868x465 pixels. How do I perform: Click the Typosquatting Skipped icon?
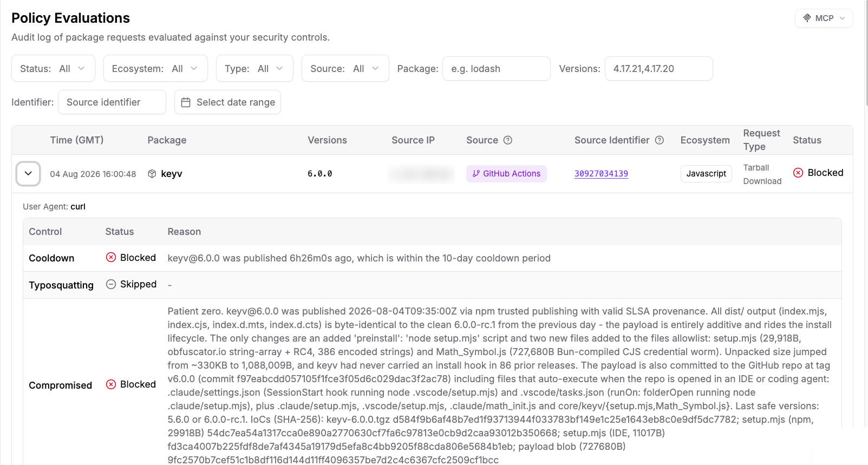point(111,284)
